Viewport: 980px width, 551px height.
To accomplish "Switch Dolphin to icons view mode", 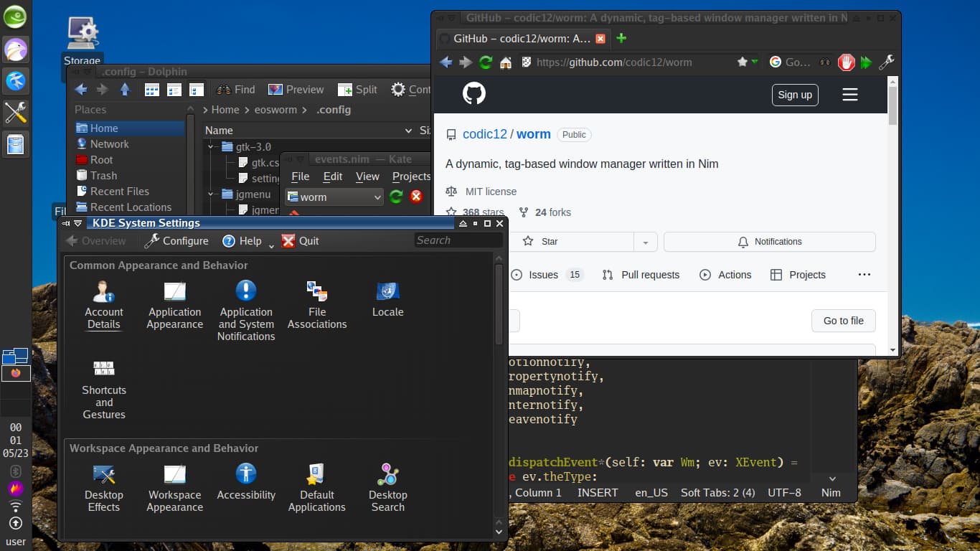I will 152,90.
